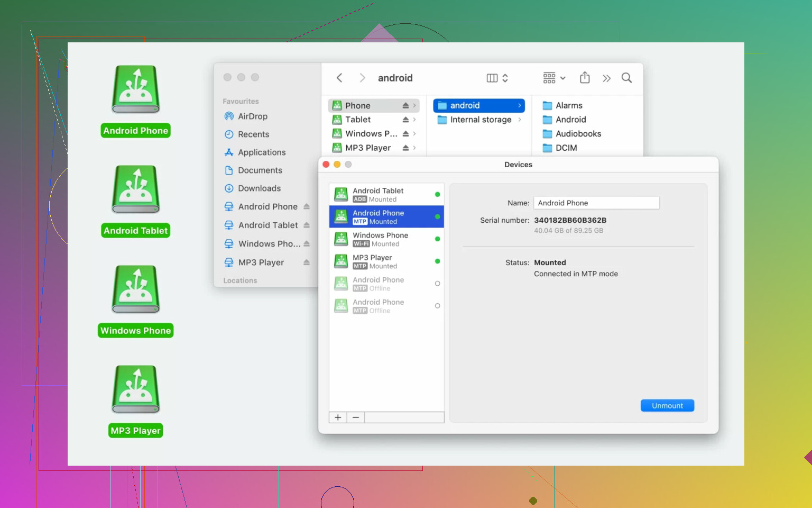The width and height of the screenshot is (812, 508).
Task: Show more Finder toolbar items
Action: pos(606,78)
